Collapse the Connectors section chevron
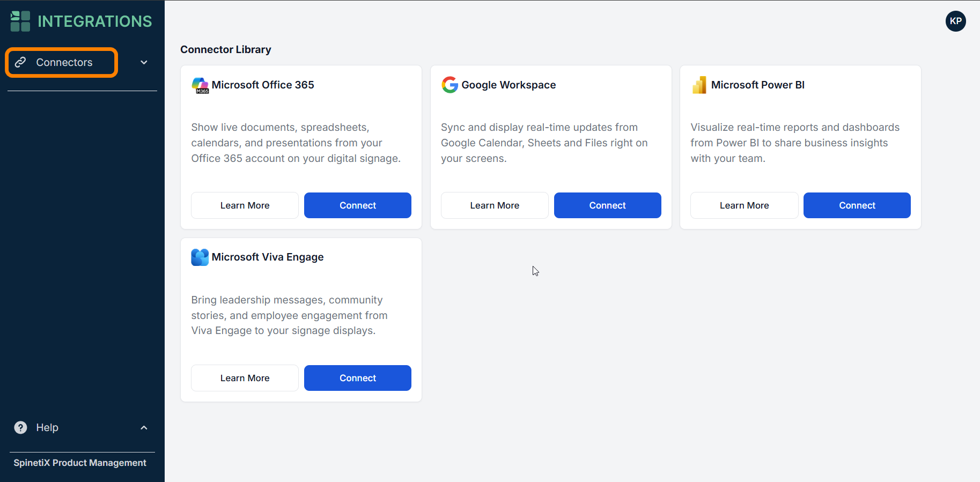This screenshot has height=482, width=980. coord(144,63)
